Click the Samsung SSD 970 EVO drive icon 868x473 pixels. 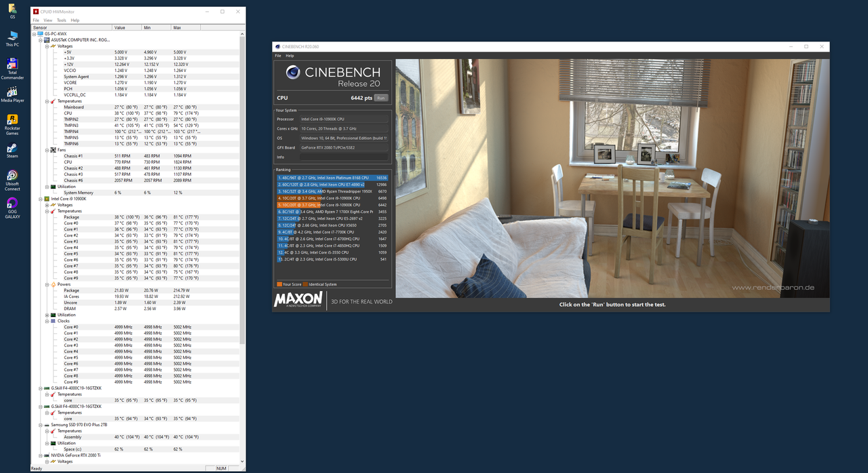46,425
